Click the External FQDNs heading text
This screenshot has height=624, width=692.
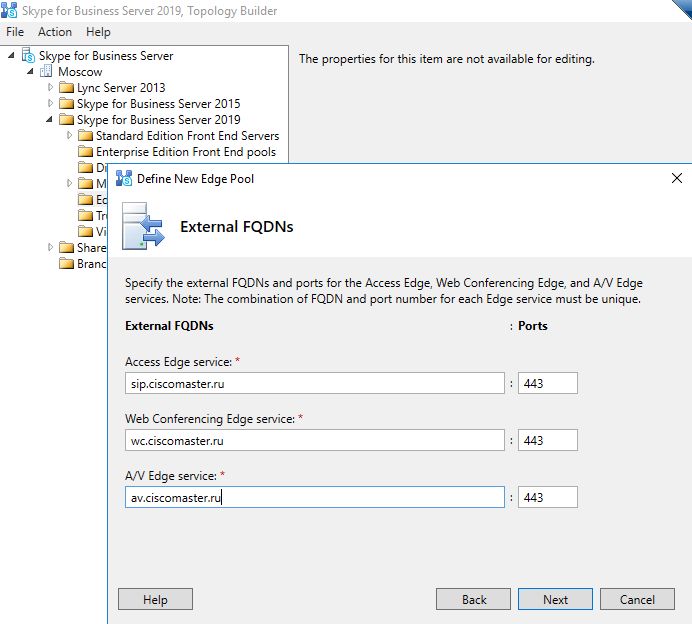click(237, 226)
